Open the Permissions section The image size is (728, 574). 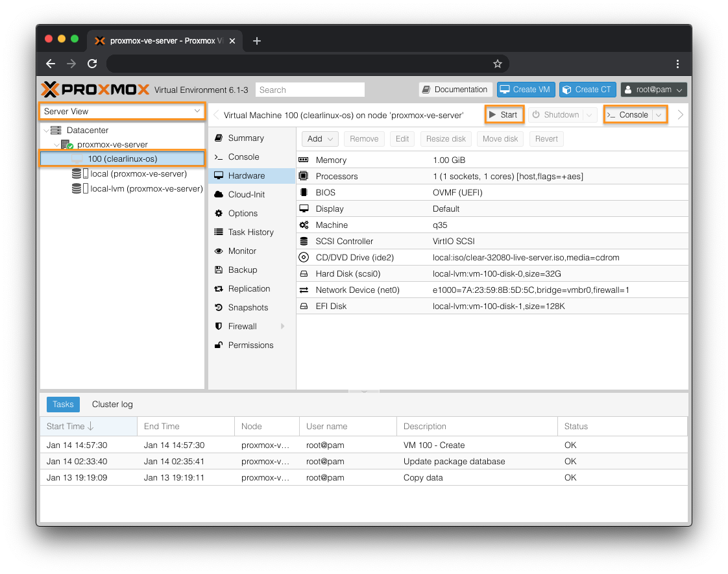pyautogui.click(x=252, y=345)
